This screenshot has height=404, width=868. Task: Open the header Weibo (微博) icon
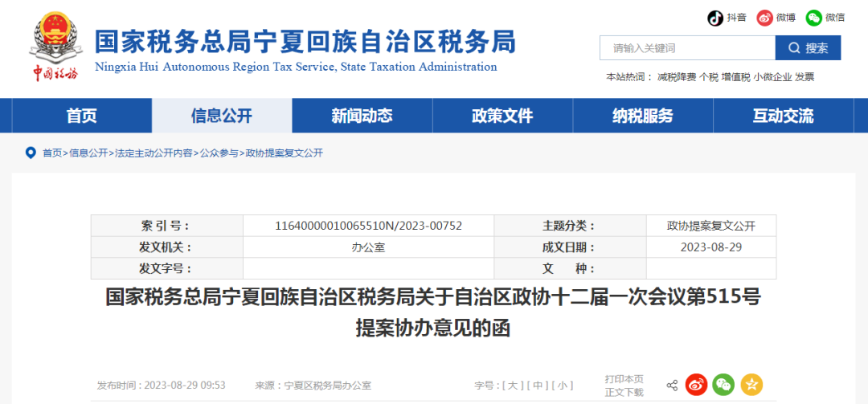coord(764,18)
